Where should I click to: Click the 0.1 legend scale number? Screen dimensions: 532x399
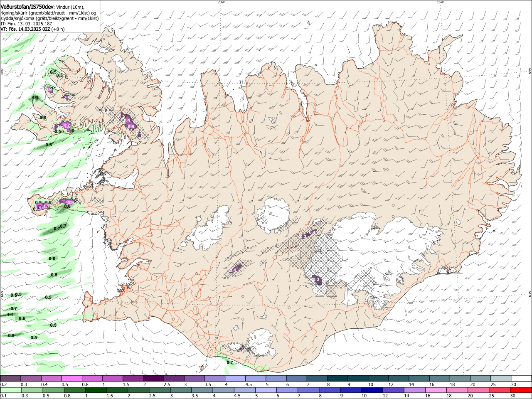click(x=4, y=396)
